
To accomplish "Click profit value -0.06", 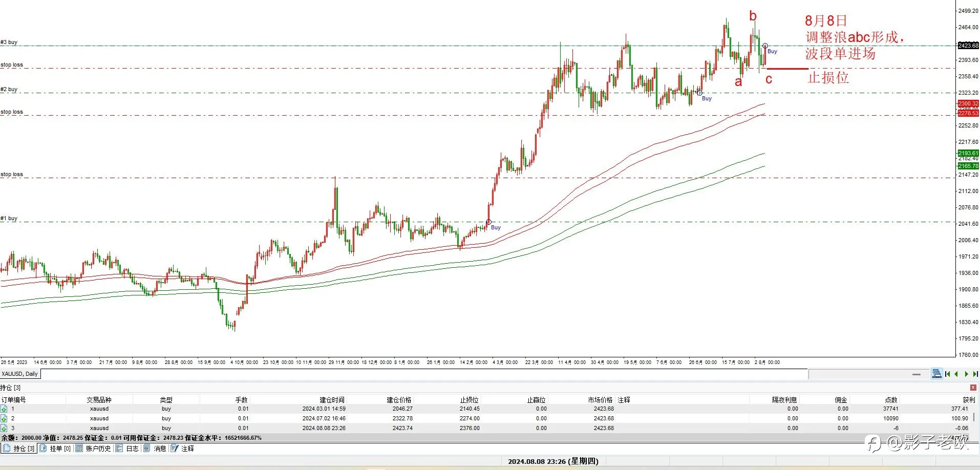I will (x=962, y=428).
